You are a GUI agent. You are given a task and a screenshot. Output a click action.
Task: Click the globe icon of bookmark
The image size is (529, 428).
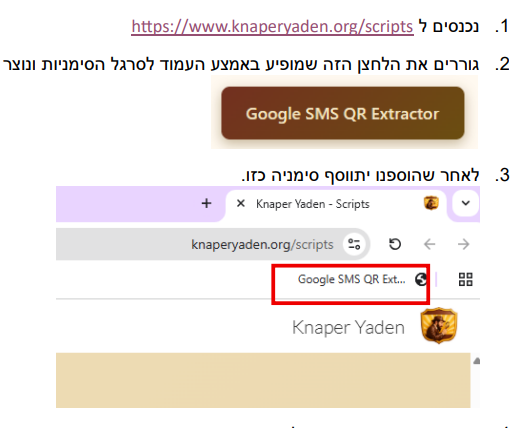tap(421, 279)
